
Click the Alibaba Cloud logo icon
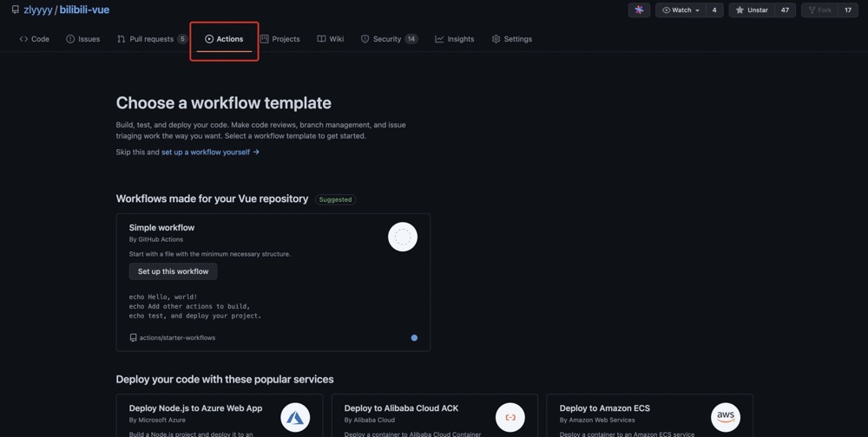click(510, 417)
